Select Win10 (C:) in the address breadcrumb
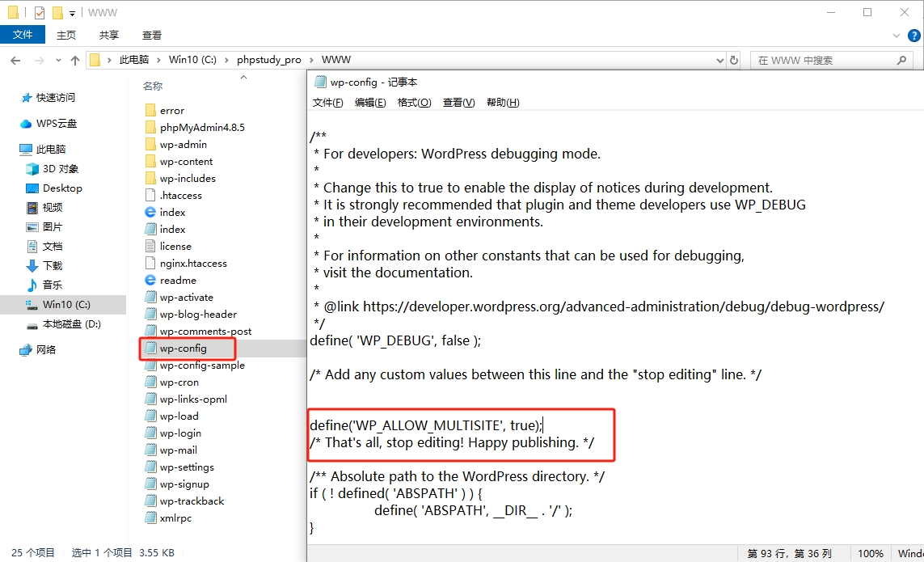 click(x=192, y=60)
